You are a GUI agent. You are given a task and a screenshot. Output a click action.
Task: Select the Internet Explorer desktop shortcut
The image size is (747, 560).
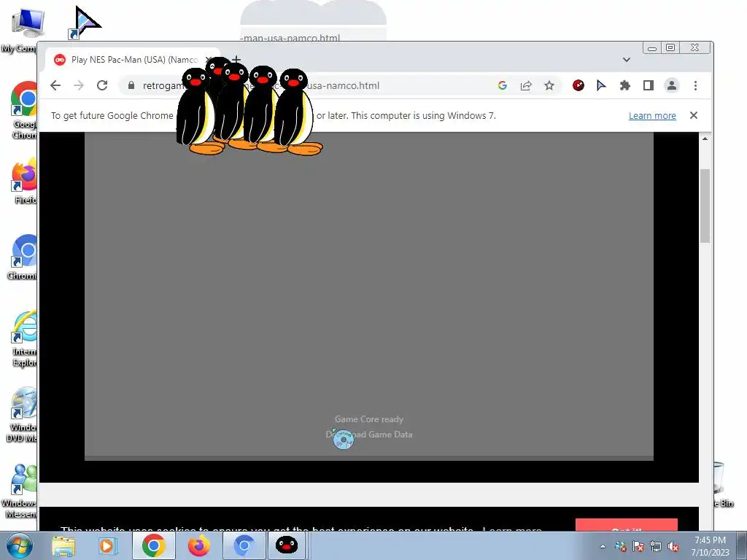point(24,339)
